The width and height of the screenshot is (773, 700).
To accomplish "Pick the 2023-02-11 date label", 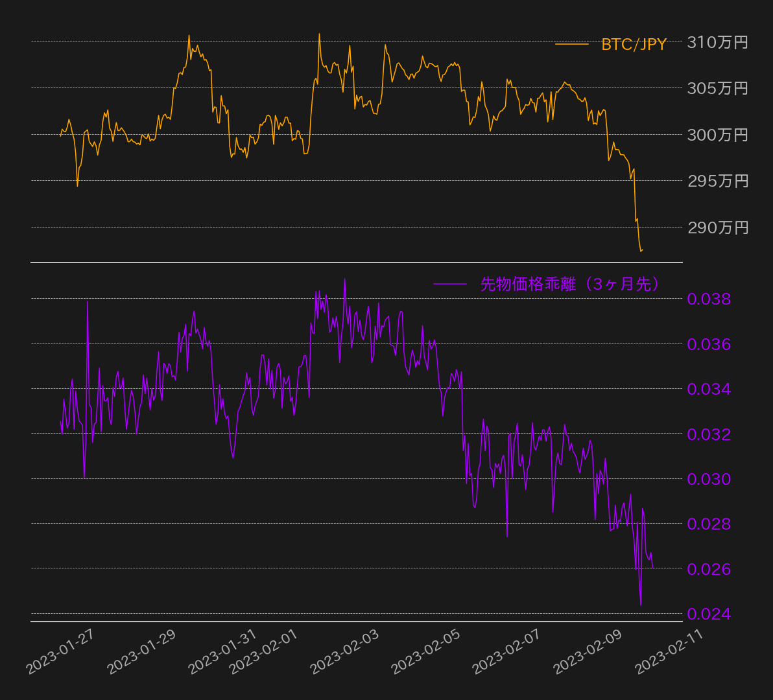I will 669,652.
